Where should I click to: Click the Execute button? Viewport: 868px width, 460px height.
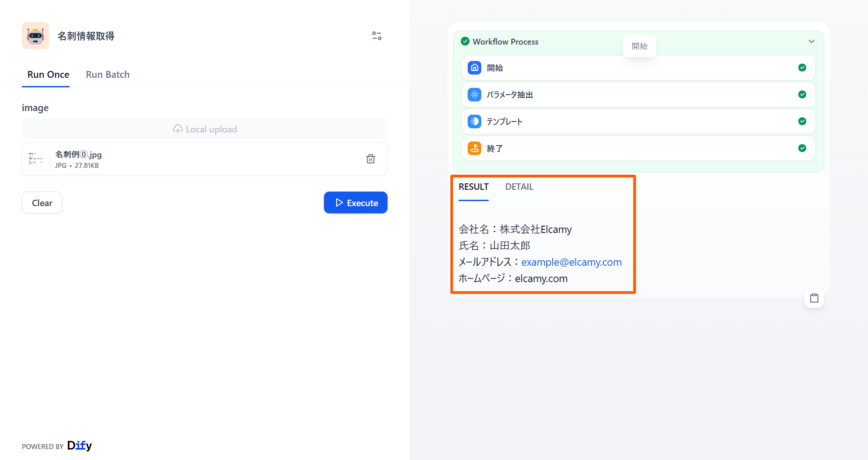click(x=356, y=202)
